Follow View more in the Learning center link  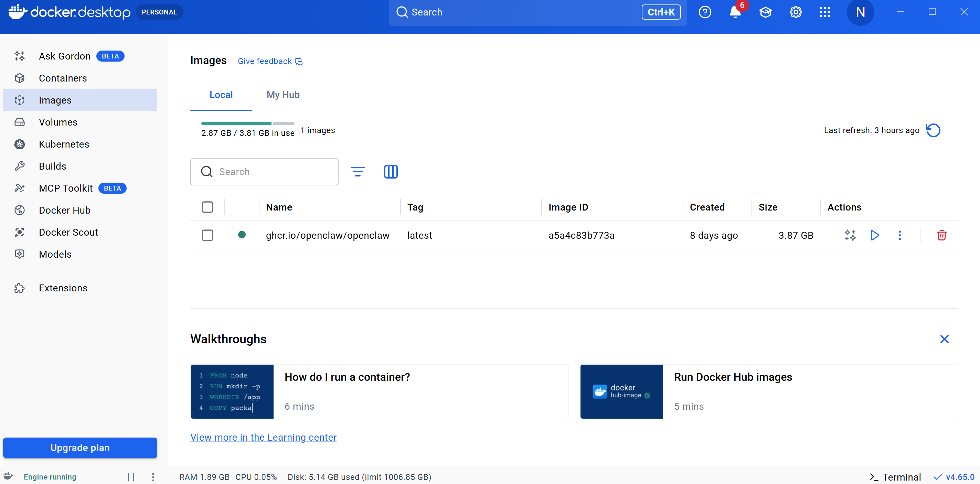pos(263,437)
